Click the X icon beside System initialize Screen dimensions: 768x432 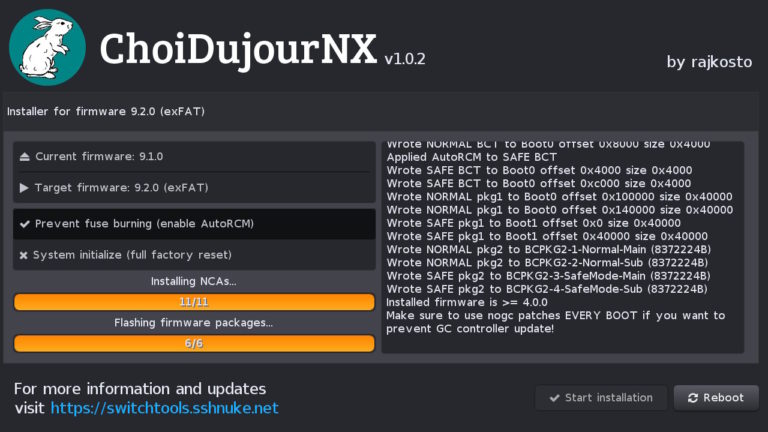click(x=23, y=255)
